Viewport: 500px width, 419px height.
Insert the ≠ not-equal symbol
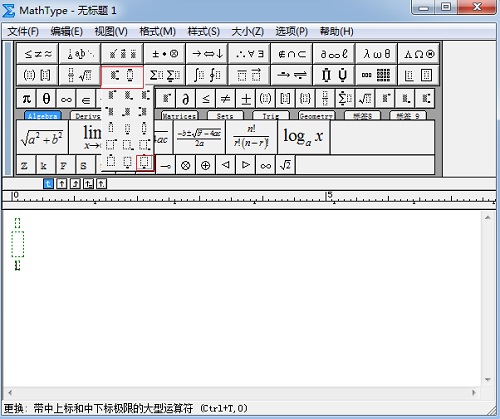[x=226, y=99]
